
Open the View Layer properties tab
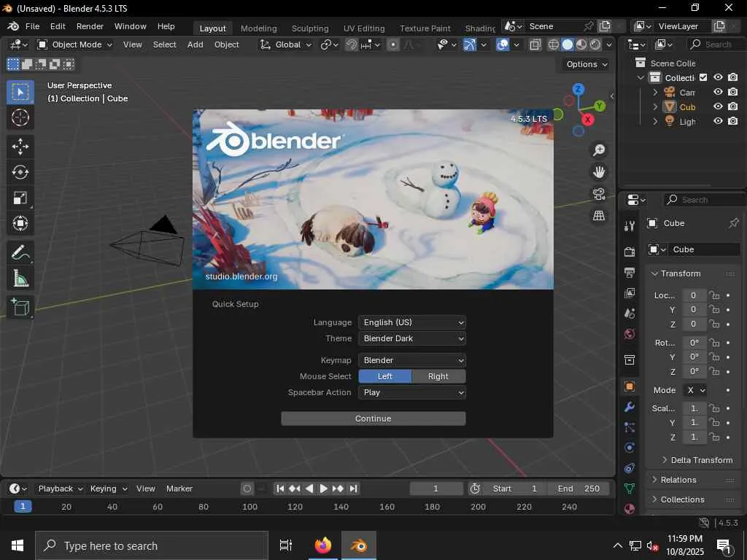point(630,293)
